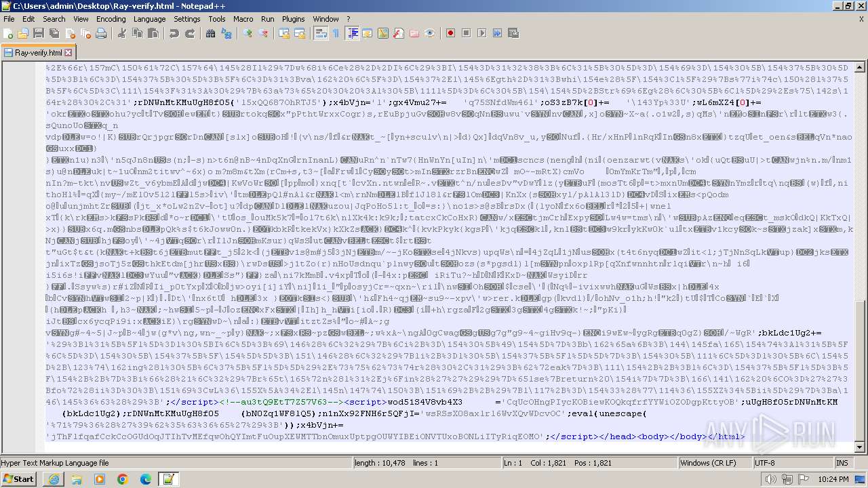Viewport: 868px width, 488px height.
Task: Open the Search menu
Action: tap(54, 19)
